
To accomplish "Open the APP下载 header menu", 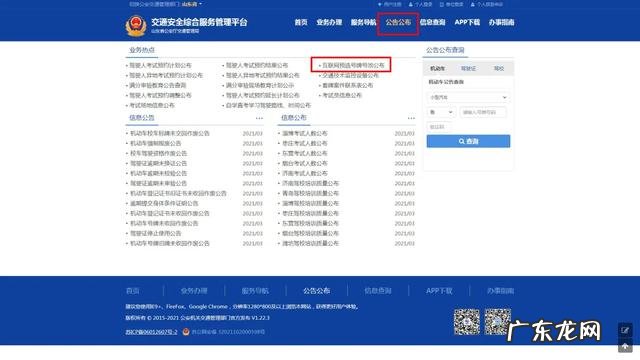I will click(x=467, y=22).
